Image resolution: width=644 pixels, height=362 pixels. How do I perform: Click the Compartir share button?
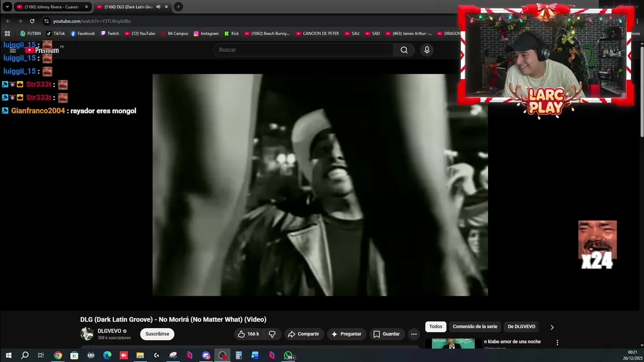303,334
